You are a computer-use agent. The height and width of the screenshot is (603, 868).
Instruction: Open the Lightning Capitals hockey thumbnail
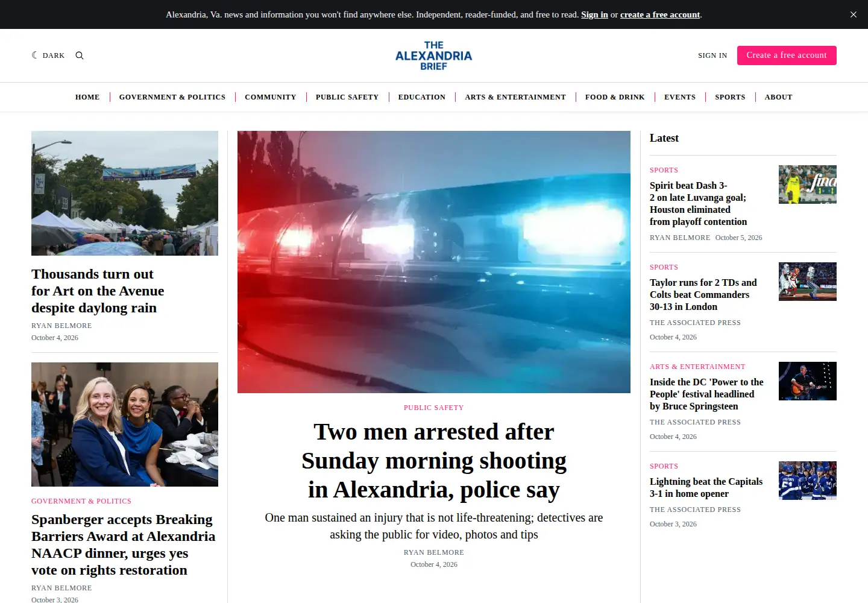point(808,481)
